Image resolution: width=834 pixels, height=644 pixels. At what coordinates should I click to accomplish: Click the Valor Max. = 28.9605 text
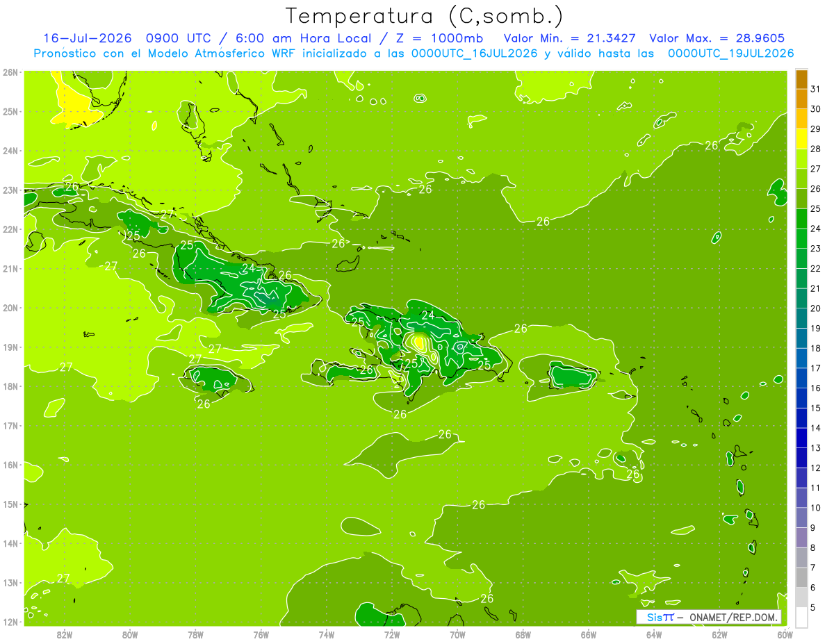click(x=721, y=38)
